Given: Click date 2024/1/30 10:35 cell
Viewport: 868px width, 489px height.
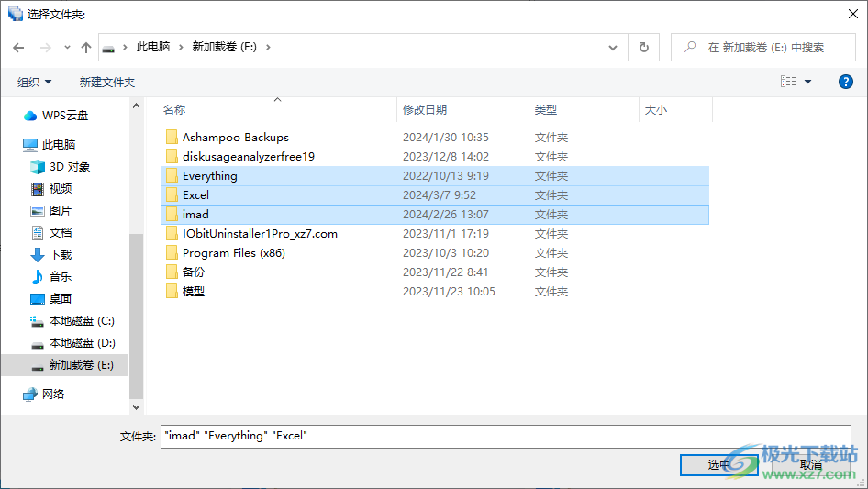Looking at the screenshot, I should pyautogui.click(x=446, y=138).
